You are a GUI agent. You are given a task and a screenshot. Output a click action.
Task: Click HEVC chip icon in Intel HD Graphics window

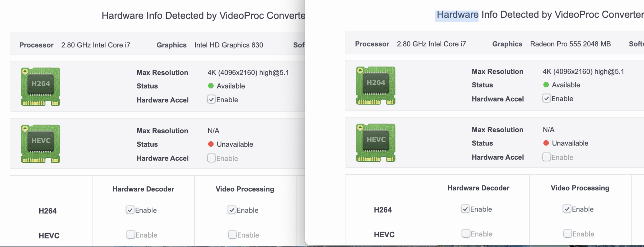[41, 143]
